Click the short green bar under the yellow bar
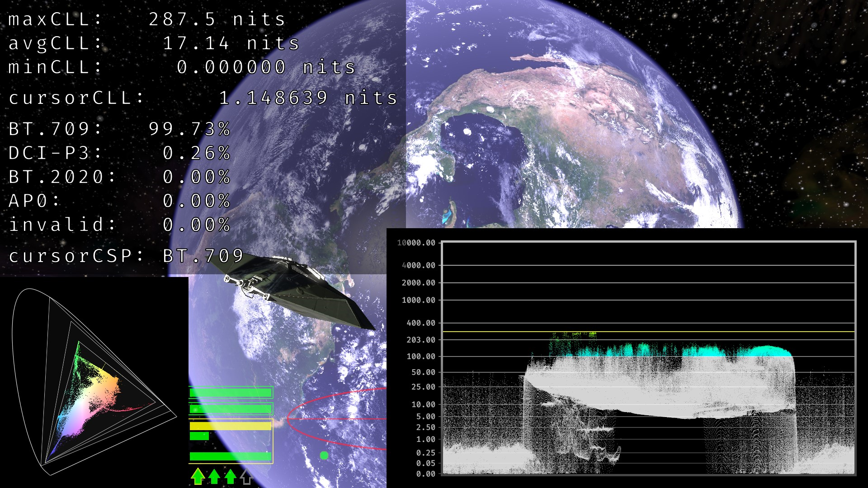This screenshot has height=488, width=868. (199, 436)
